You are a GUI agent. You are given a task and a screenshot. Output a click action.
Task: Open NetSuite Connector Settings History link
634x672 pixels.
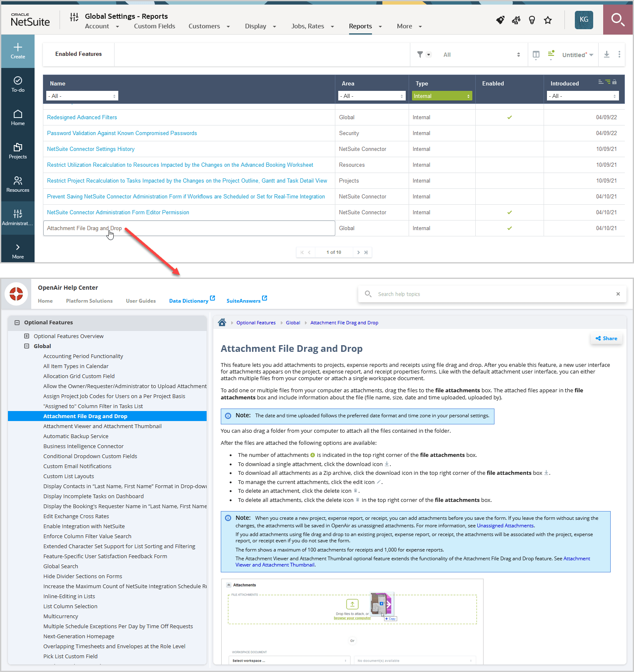[91, 149]
